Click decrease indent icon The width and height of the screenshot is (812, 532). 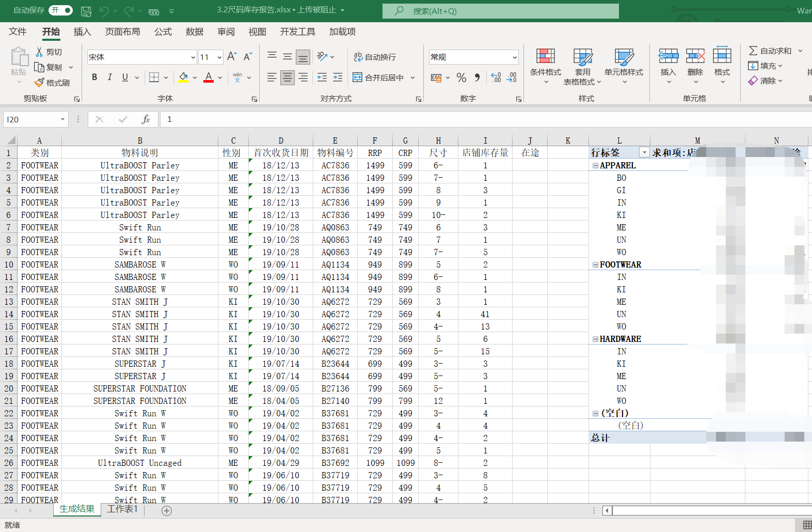322,77
